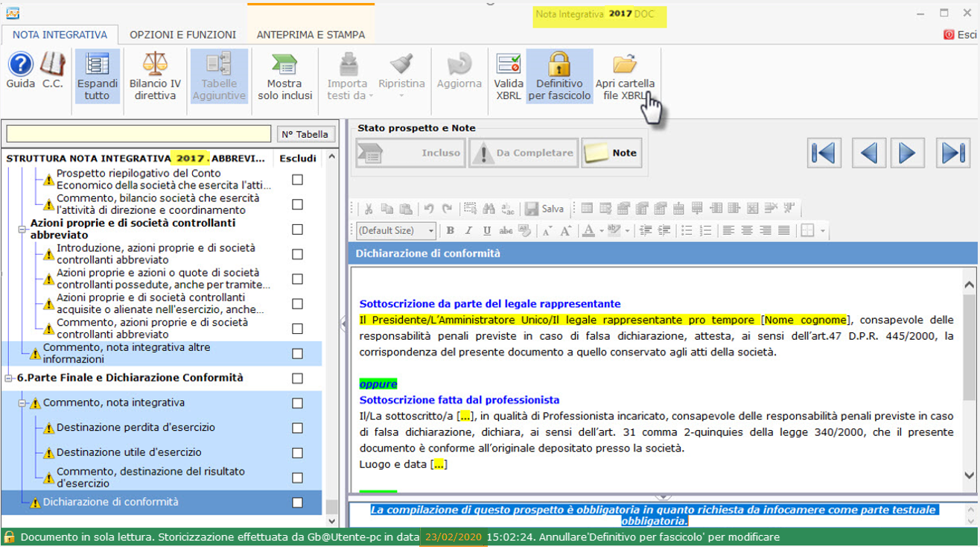Click the Esci exit button
Screen dimensions: 980x547
pyautogui.click(x=960, y=34)
